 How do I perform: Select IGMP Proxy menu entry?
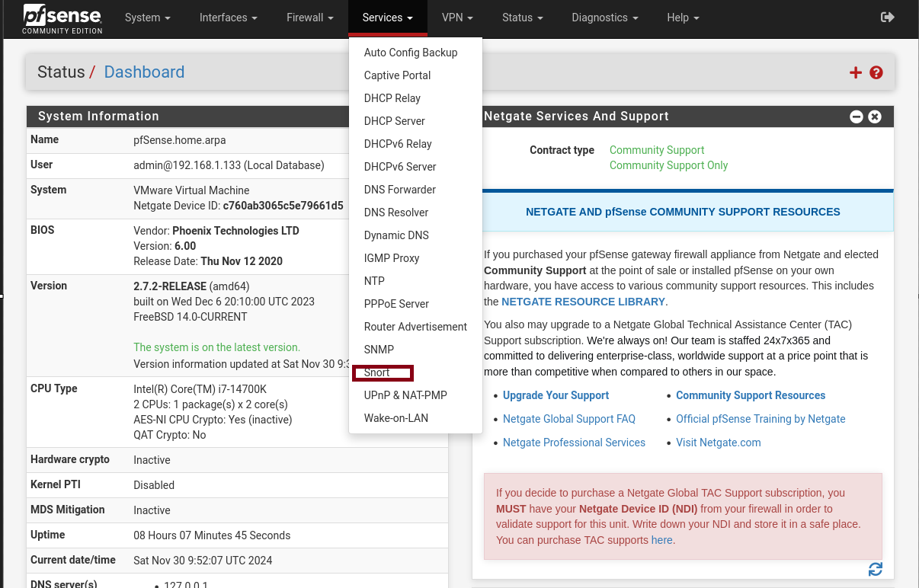click(415, 258)
